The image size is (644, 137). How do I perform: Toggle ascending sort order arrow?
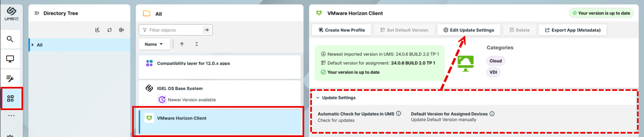(x=182, y=44)
